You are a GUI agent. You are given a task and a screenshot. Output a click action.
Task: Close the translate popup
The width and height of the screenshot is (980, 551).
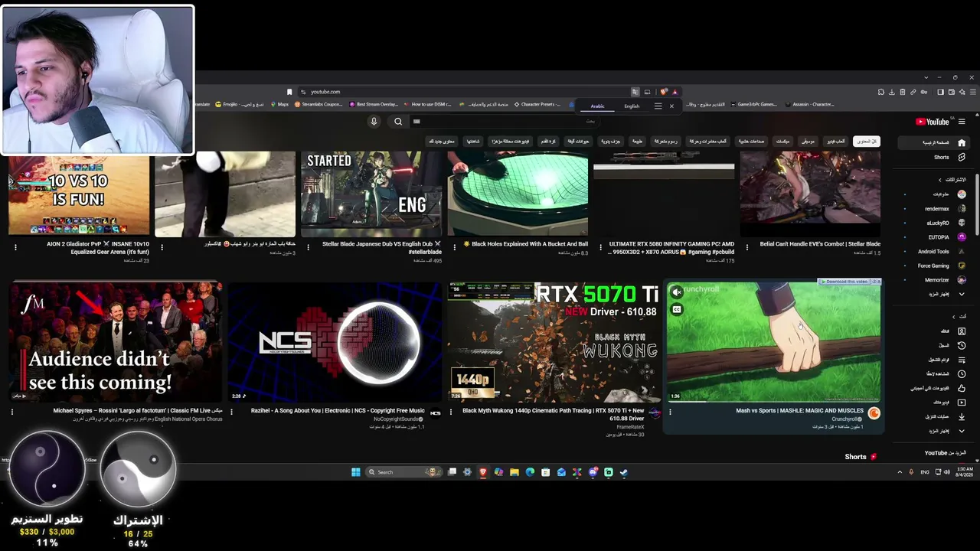tap(671, 106)
